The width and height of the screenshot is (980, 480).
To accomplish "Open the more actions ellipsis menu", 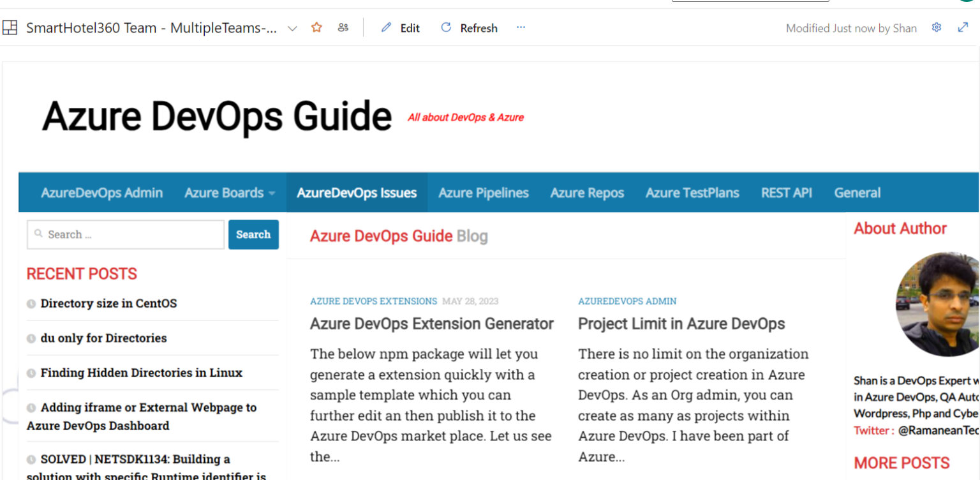I will point(521,27).
